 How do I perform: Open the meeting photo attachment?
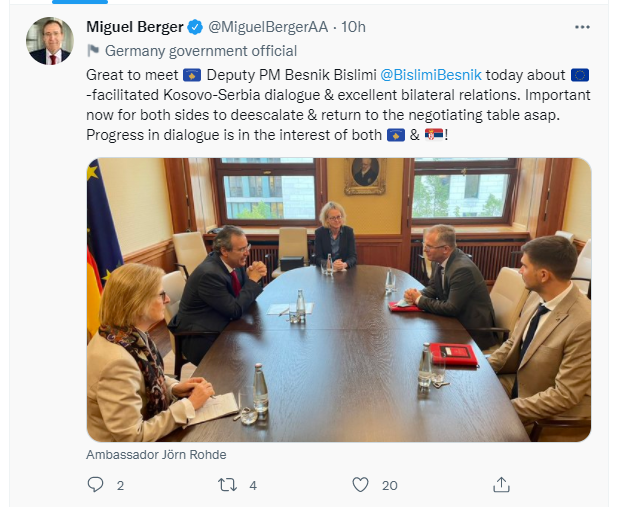tap(339, 300)
